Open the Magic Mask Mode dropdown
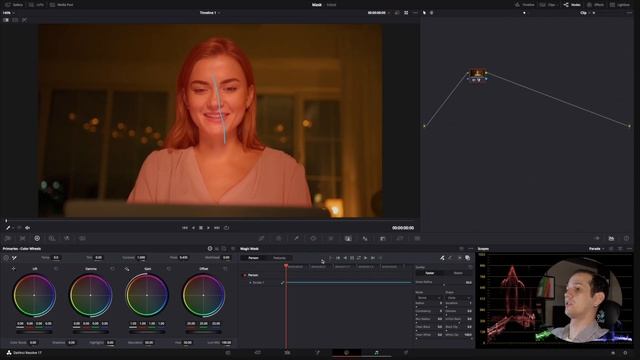 [x=428, y=298]
